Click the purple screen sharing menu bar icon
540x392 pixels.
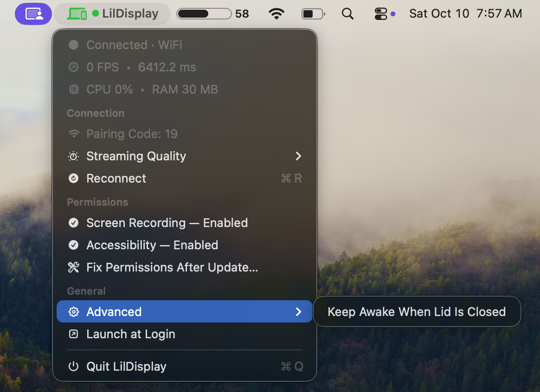pos(33,14)
